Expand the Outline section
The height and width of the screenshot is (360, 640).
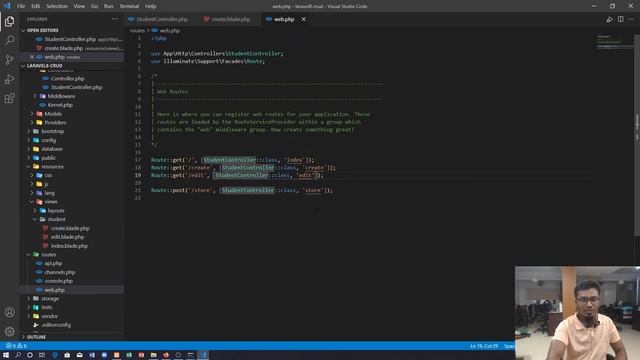(36, 337)
